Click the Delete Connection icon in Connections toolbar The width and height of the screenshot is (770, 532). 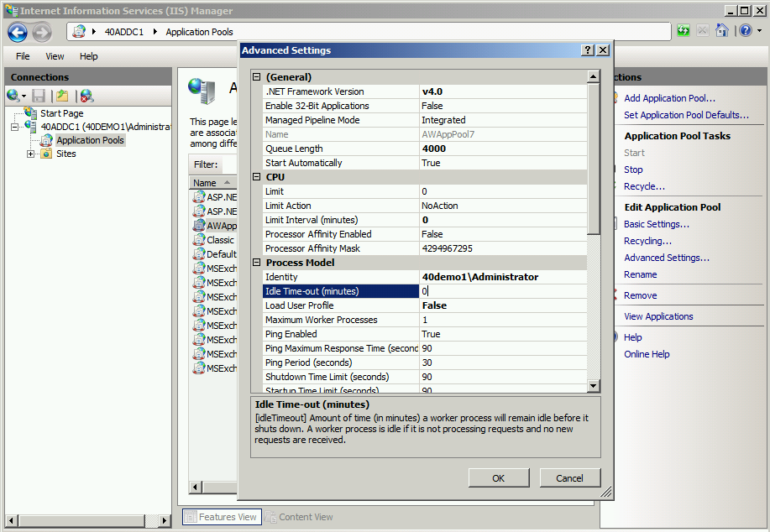[86, 95]
